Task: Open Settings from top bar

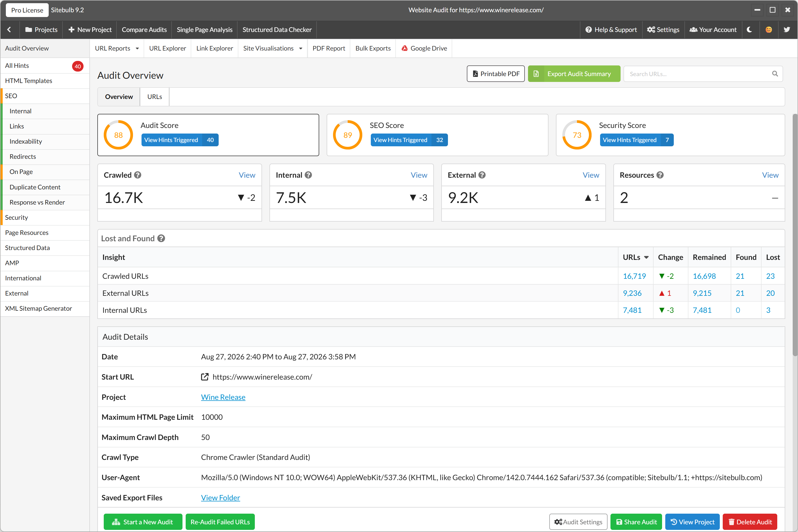Action: [x=663, y=30]
